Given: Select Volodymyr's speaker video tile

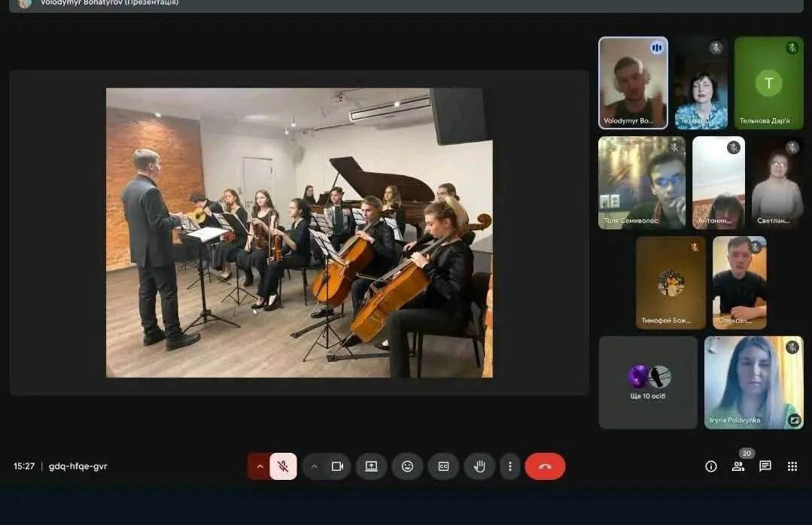Looking at the screenshot, I should 633,83.
